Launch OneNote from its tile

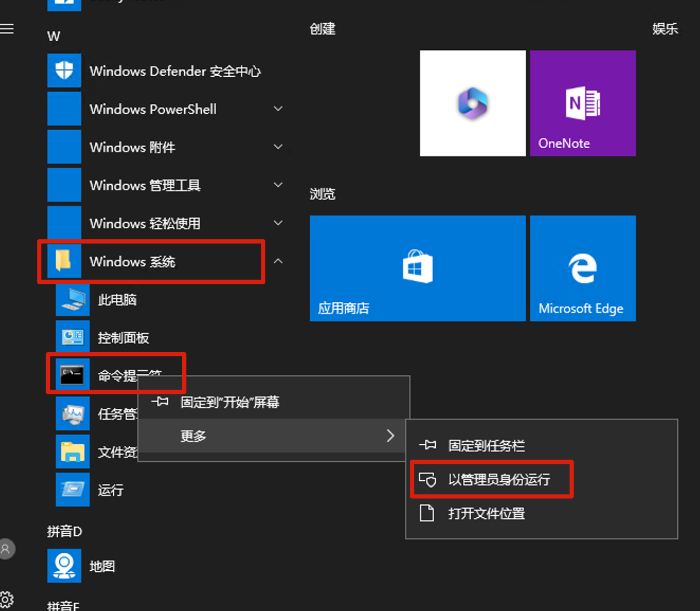tap(582, 103)
